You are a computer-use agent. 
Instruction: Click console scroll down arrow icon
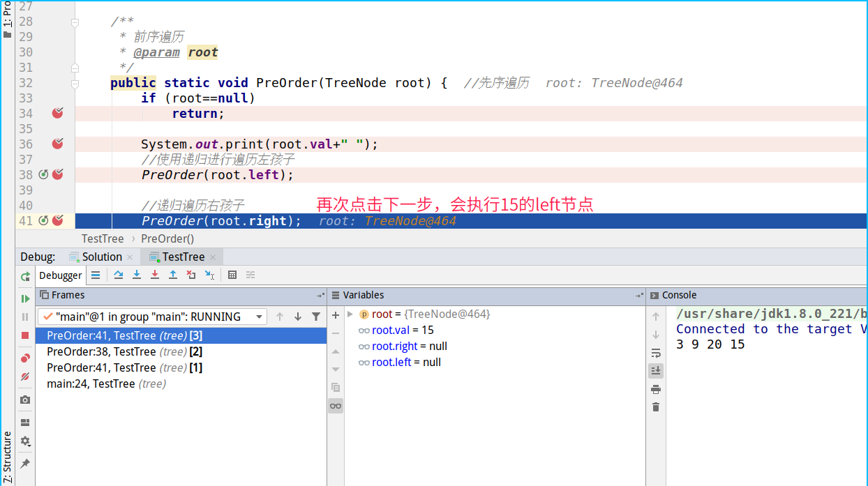[x=656, y=335]
